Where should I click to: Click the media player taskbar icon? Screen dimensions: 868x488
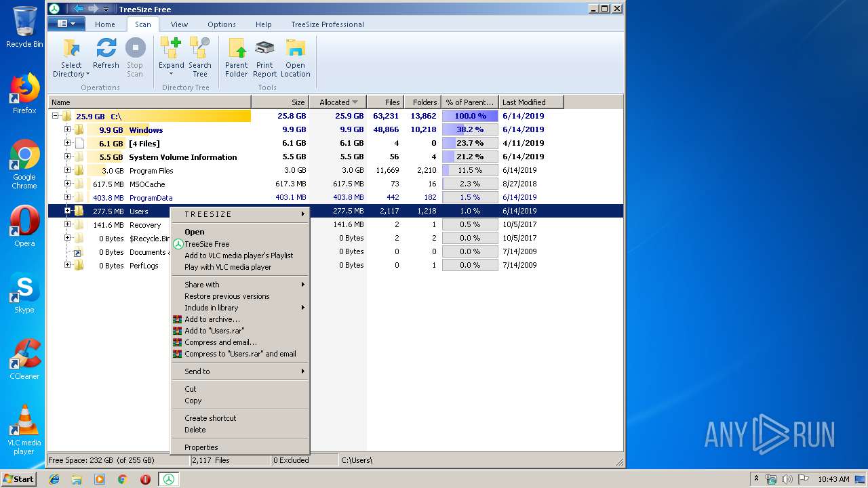pos(100,479)
